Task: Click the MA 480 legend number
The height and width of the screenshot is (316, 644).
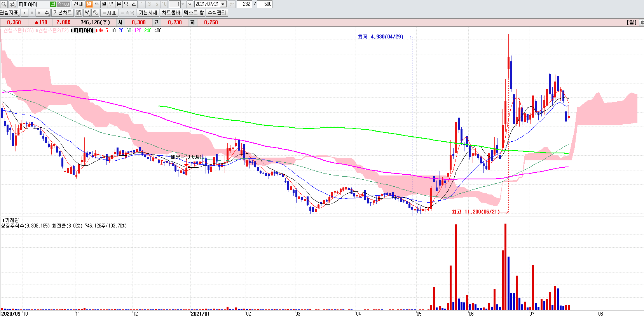Action: pyautogui.click(x=158, y=30)
